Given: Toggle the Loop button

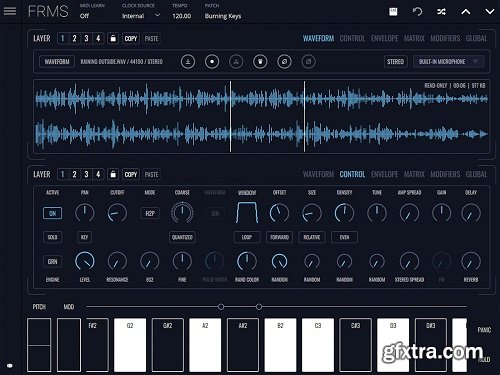Looking at the screenshot, I should [x=247, y=237].
